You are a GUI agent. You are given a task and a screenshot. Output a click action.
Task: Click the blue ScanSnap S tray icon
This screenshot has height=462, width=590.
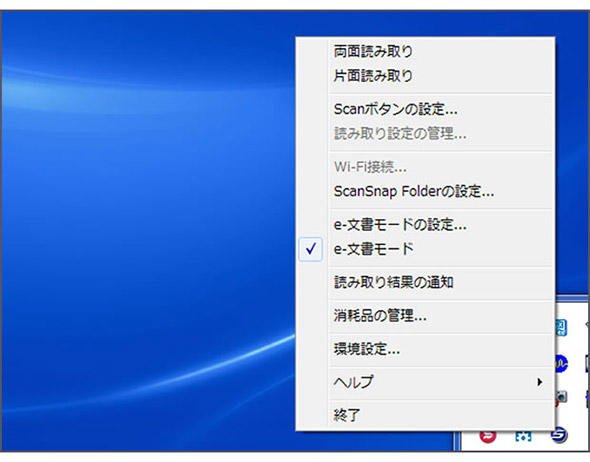click(x=559, y=436)
